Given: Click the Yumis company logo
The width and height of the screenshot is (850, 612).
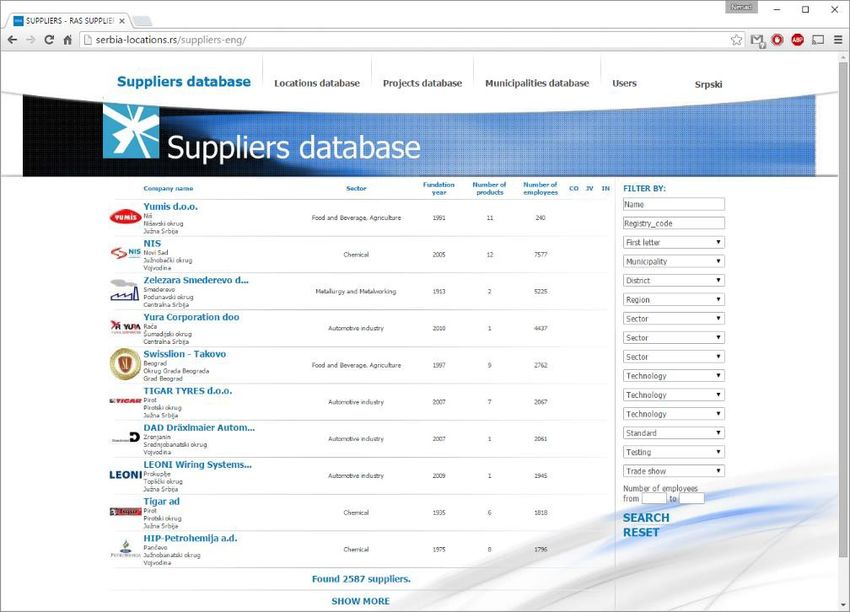Looking at the screenshot, I should click(x=124, y=217).
